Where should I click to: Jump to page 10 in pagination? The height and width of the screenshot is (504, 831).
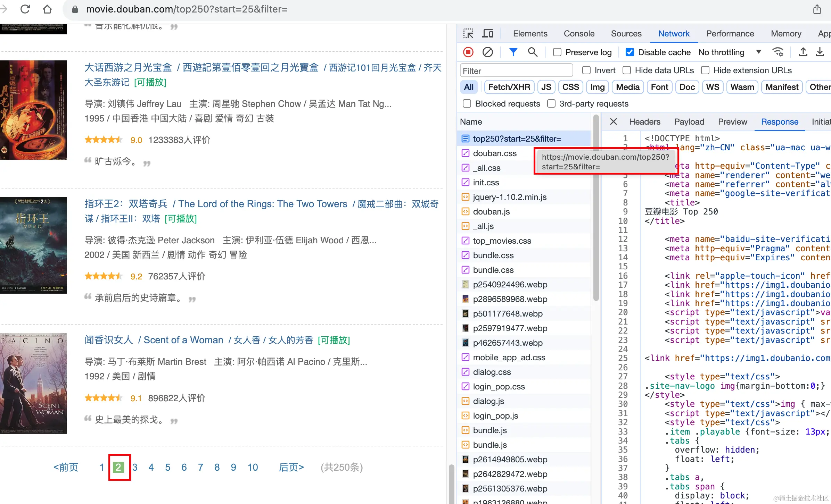[x=253, y=467]
